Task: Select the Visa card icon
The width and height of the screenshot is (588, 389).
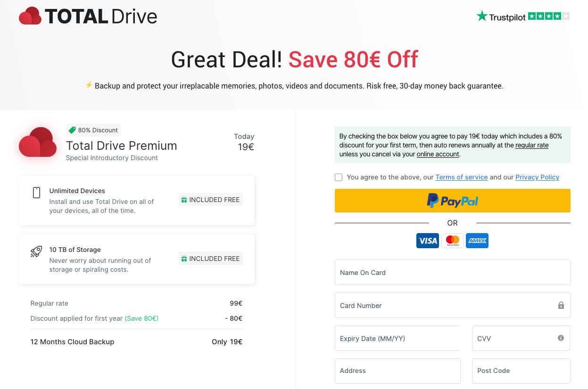Action: (x=428, y=241)
